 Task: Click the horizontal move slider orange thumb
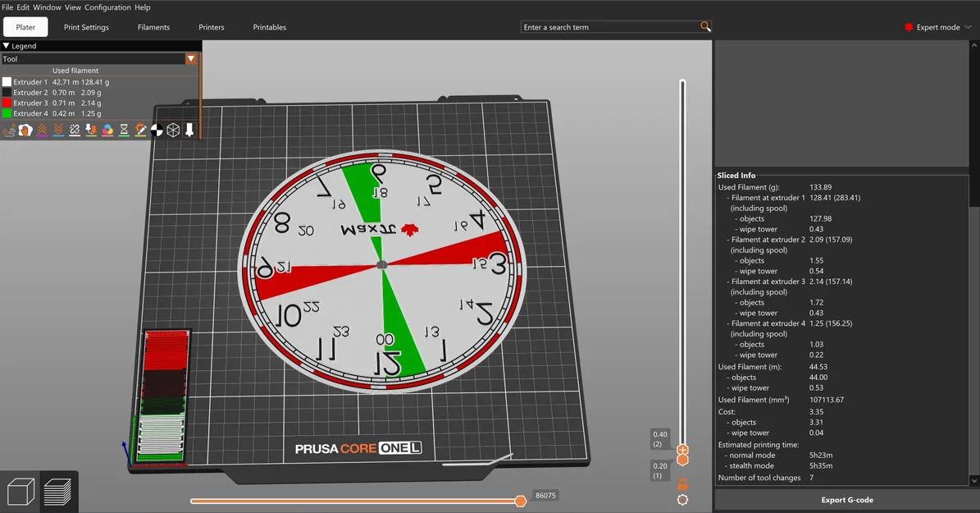coord(520,502)
